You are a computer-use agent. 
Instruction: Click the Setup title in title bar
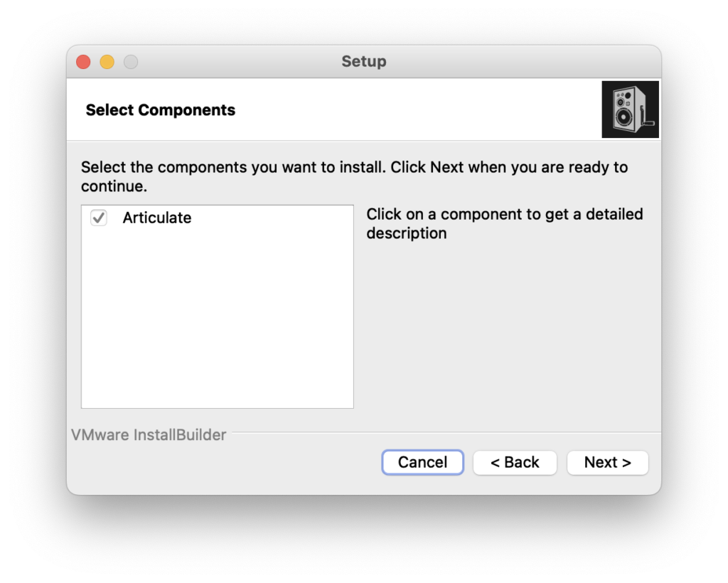[363, 62]
